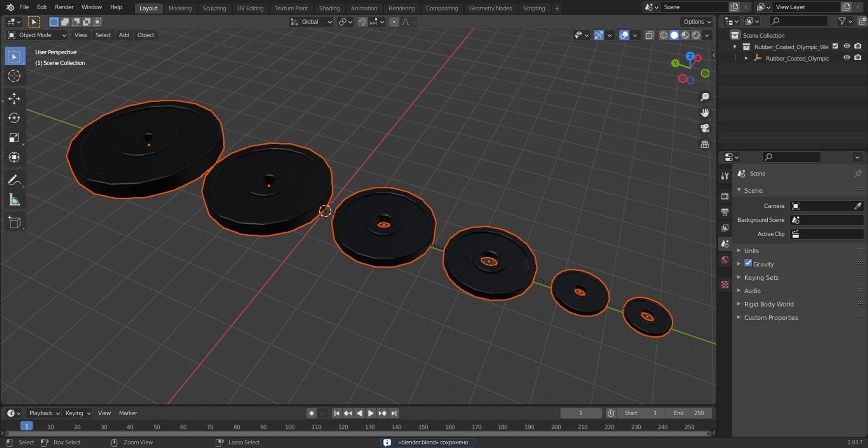Open the Playback dropdown

pos(44,413)
